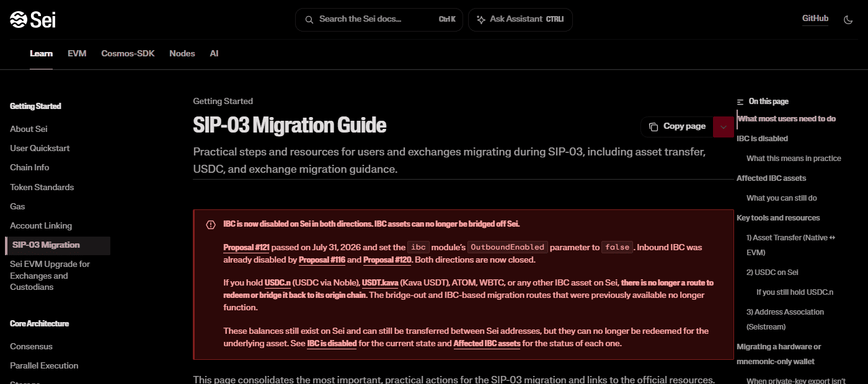Switch to the Nodes tab
Screen dimensions: 868x384
point(182,54)
